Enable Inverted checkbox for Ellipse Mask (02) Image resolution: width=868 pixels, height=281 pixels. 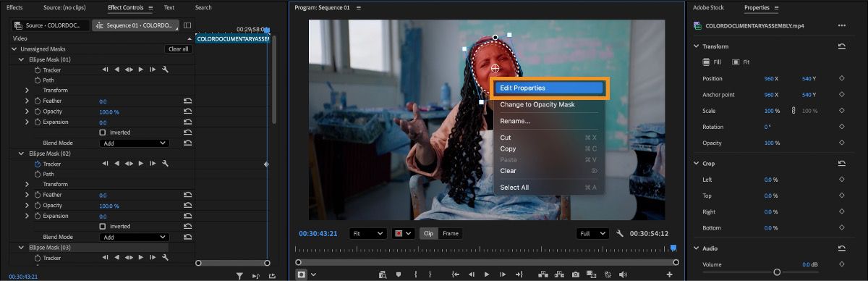click(102, 227)
